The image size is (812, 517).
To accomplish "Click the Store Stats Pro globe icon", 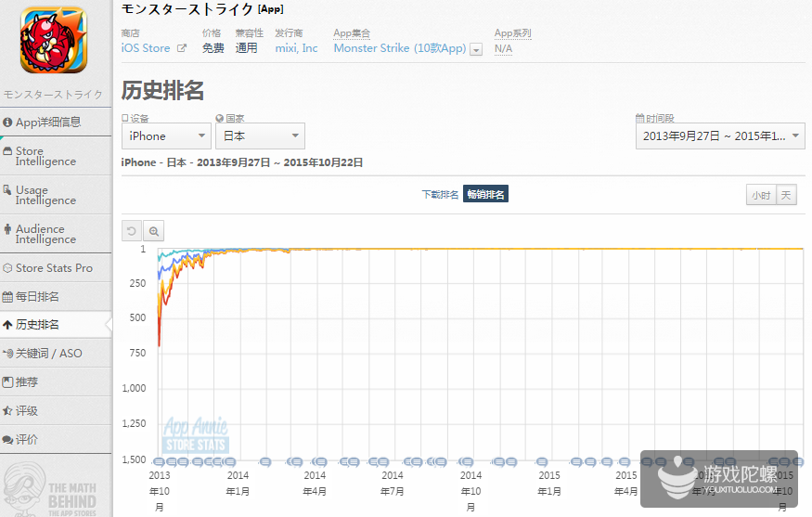I will (7, 268).
